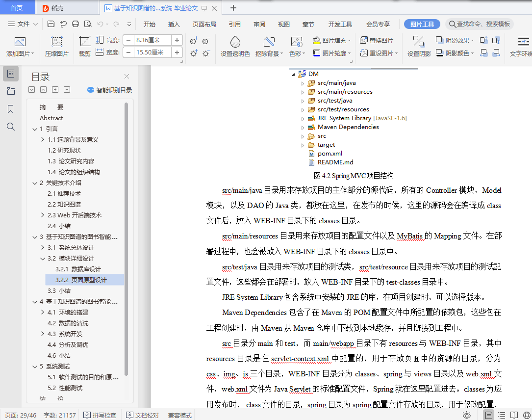The height and width of the screenshot is (420, 532).
Task: Open the 文字环绕 (text wrap) tool
Action: click(x=522, y=47)
